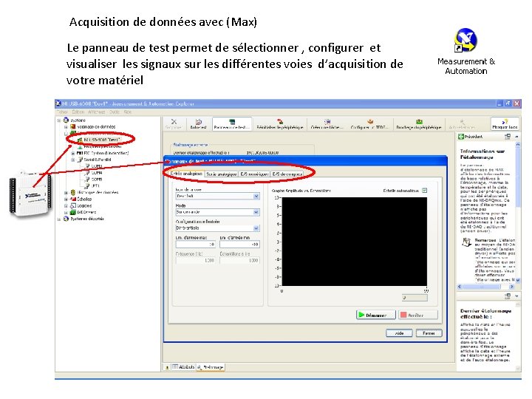This screenshot has width=532, height=399.
Task: Click Créer une tâche toolbar button
Action: tap(327, 124)
